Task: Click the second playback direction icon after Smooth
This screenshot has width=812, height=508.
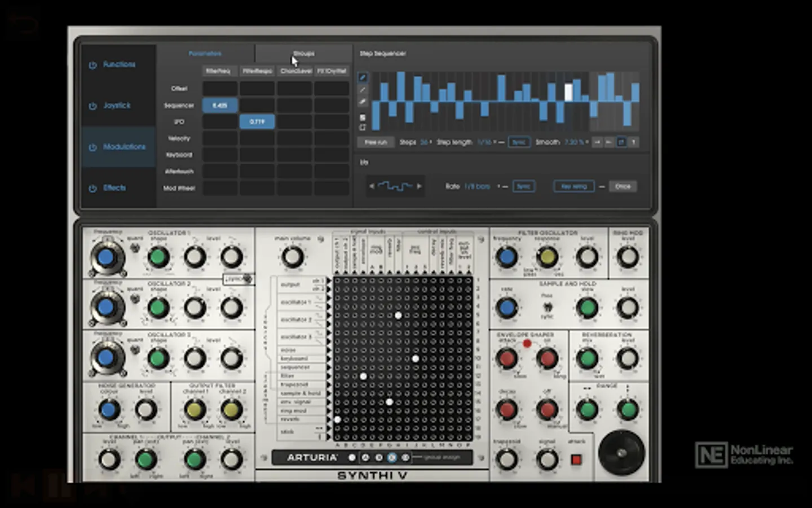Action: (609, 142)
